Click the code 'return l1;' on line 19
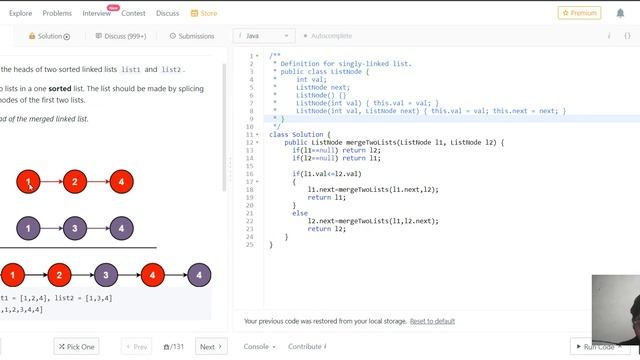The height and width of the screenshot is (360, 640). 327,197
